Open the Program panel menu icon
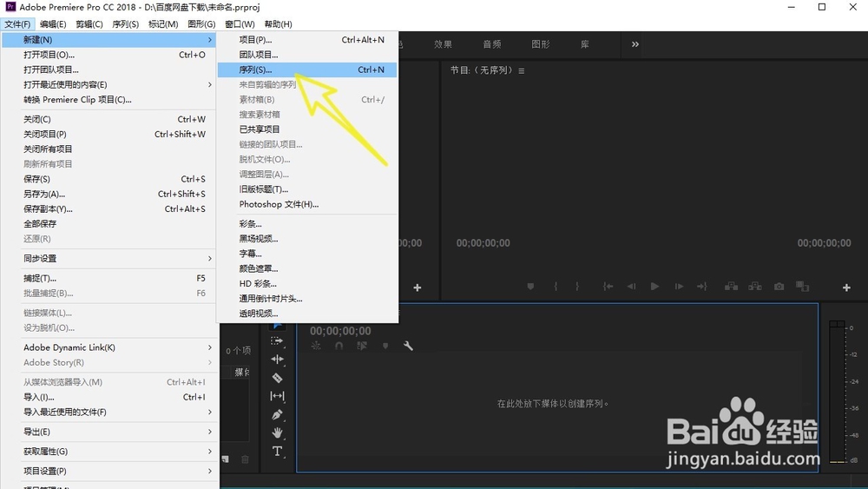The height and width of the screenshot is (489, 868). point(522,71)
